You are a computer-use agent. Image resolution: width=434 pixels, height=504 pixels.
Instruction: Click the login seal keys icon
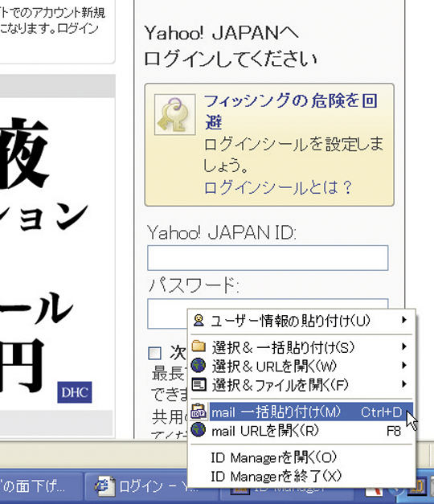pos(174,114)
